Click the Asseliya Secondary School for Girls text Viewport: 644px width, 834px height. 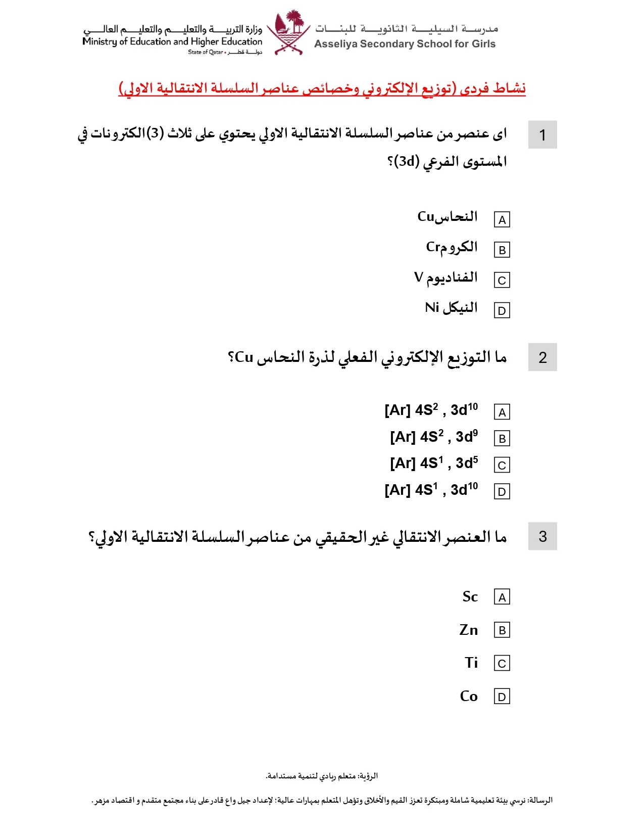[405, 44]
